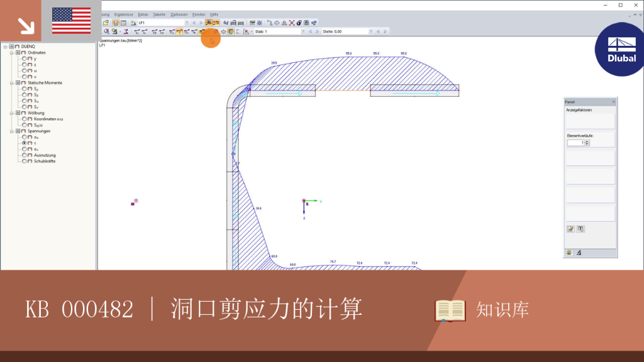Click the I-section icon in second toolbar
The height and width of the screenshot is (362, 644).
(x=126, y=31)
